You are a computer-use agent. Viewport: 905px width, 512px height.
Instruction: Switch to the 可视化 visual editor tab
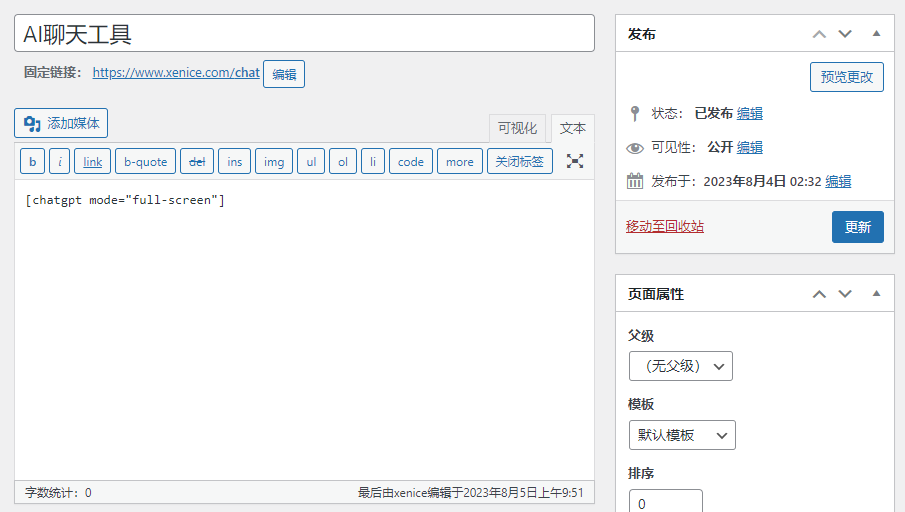517,128
